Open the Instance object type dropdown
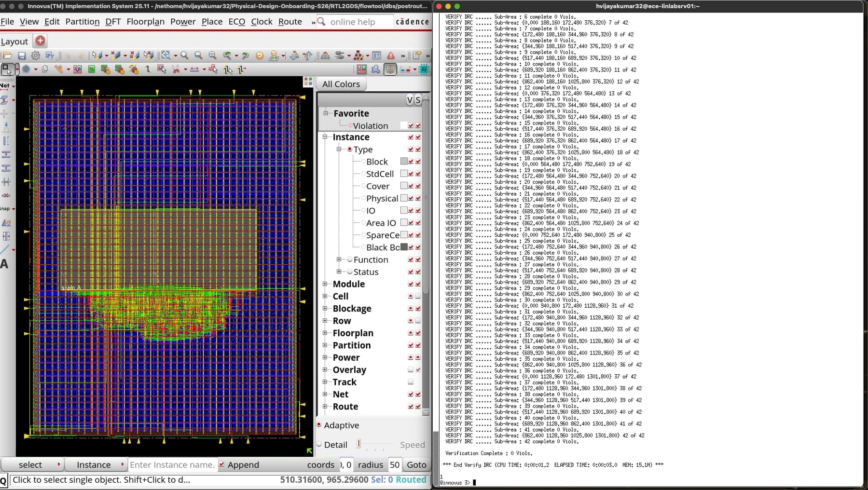The width and height of the screenshot is (868, 490). [x=96, y=464]
